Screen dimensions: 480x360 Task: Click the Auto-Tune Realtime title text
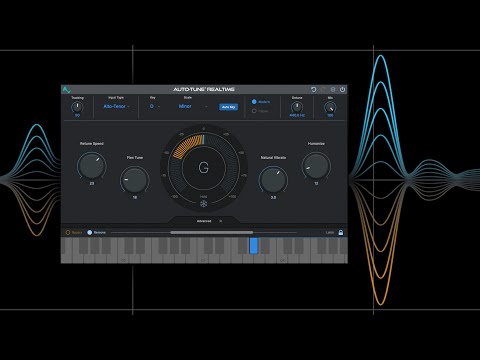[204, 89]
